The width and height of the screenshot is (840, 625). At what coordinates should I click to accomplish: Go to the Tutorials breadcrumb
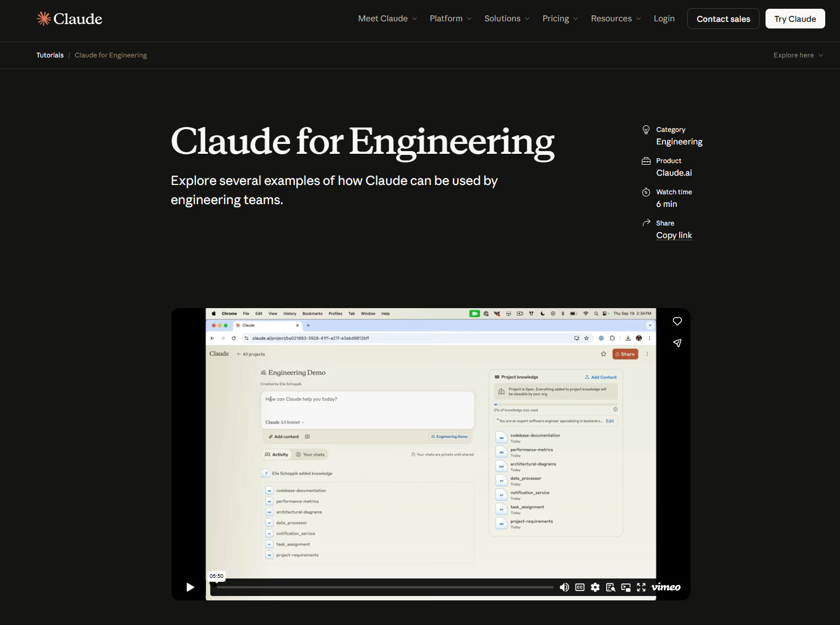click(50, 55)
